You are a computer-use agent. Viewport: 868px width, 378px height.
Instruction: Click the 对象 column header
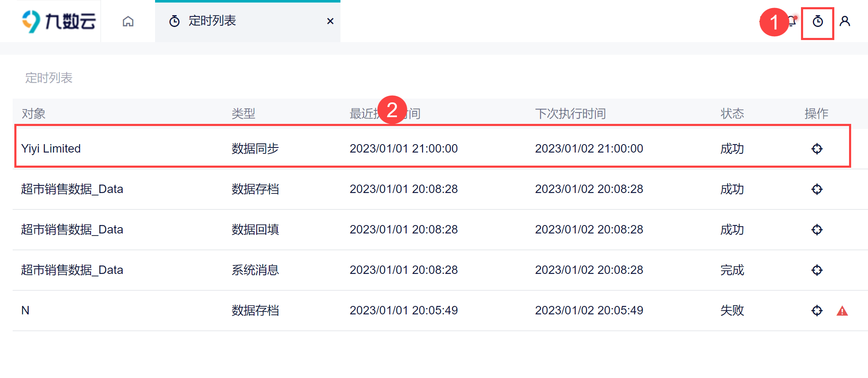coord(34,113)
